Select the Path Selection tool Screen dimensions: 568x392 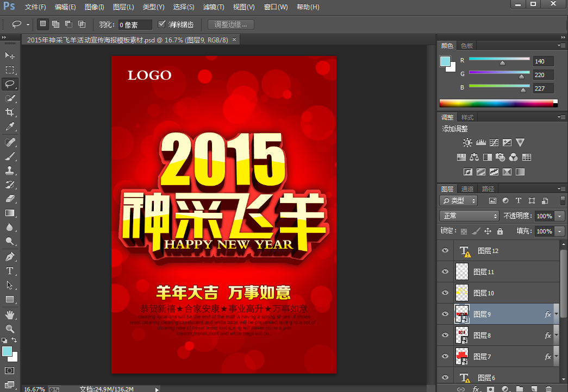tap(10, 285)
